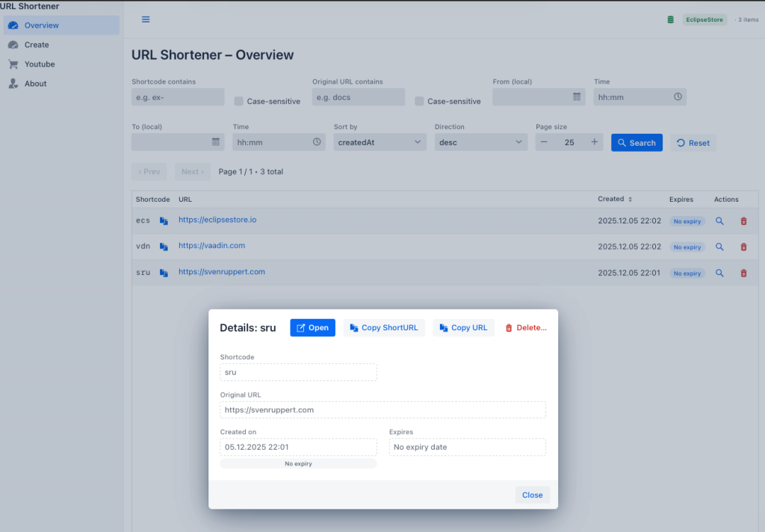Open the hamburger navigation menu
The image size is (765, 532).
tap(146, 20)
